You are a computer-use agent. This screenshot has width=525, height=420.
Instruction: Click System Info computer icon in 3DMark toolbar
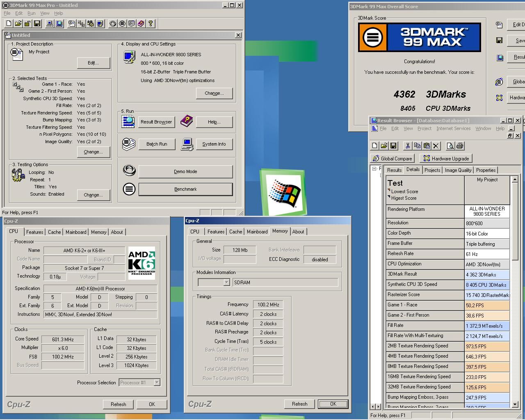50,24
